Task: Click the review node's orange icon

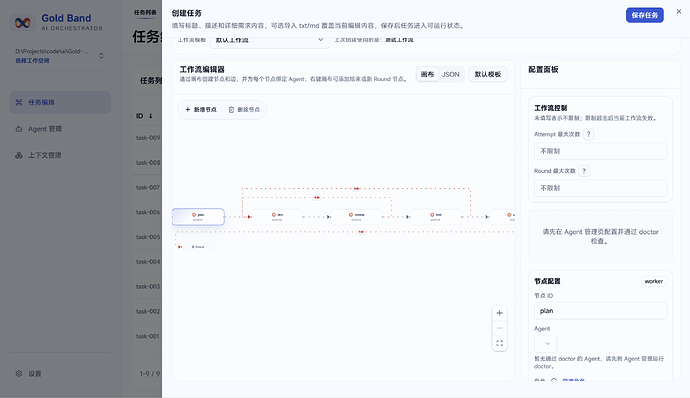Action: [351, 215]
